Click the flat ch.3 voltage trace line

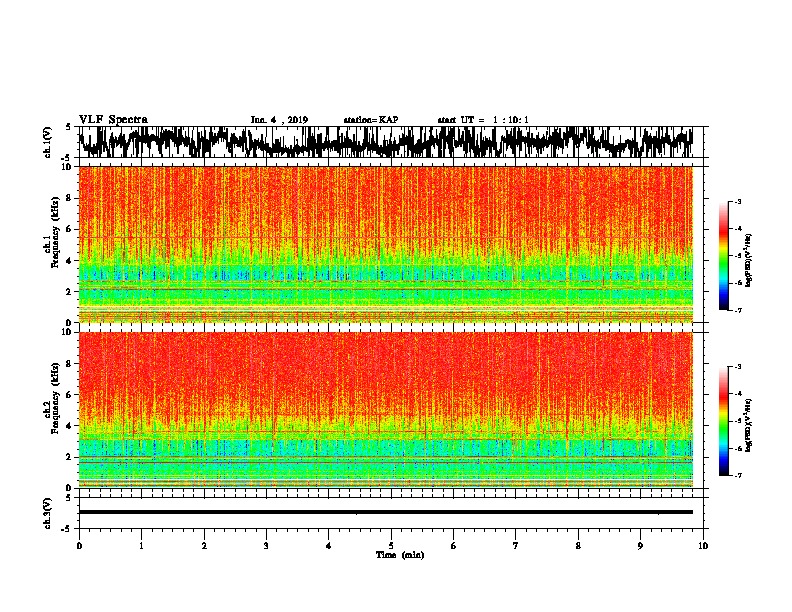click(x=386, y=512)
